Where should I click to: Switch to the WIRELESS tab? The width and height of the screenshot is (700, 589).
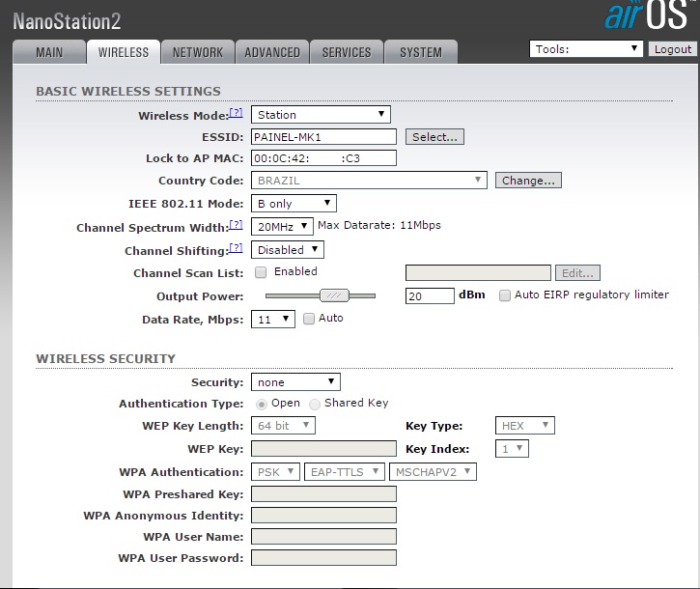click(x=124, y=52)
